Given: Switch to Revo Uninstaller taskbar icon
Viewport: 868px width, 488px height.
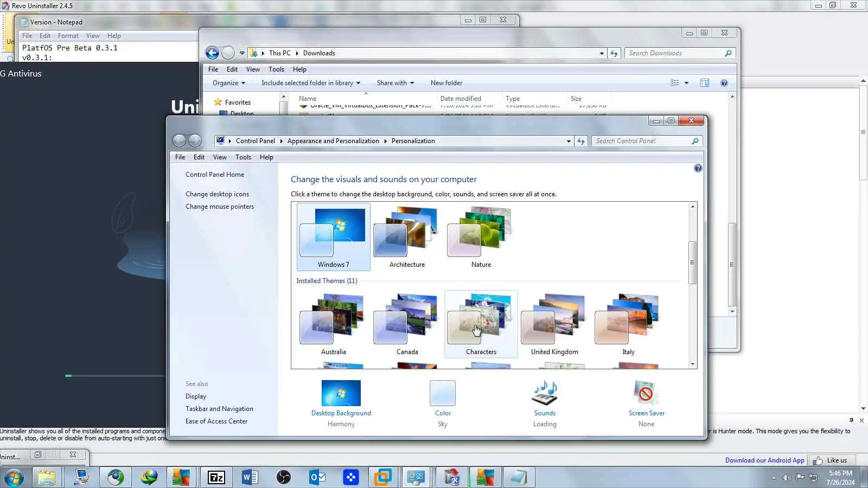Looking at the screenshot, I should point(451,477).
